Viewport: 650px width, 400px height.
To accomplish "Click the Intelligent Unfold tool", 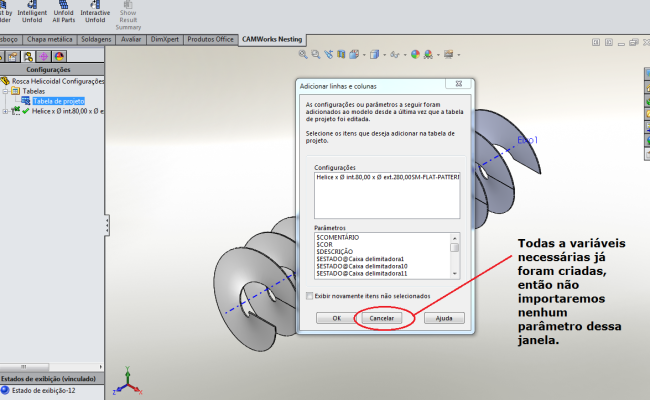I will 31,14.
